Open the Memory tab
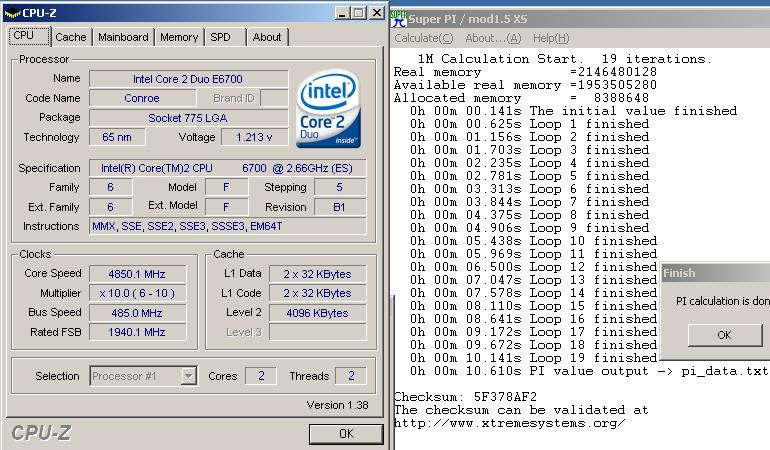Image resolution: width=770 pixels, height=450 pixels. tap(179, 37)
